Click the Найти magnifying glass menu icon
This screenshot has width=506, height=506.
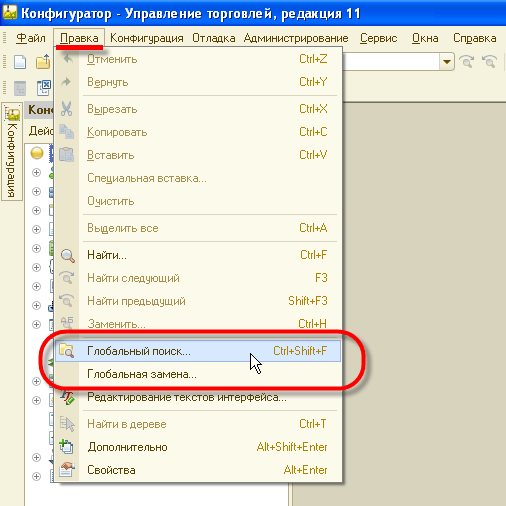pos(67,256)
